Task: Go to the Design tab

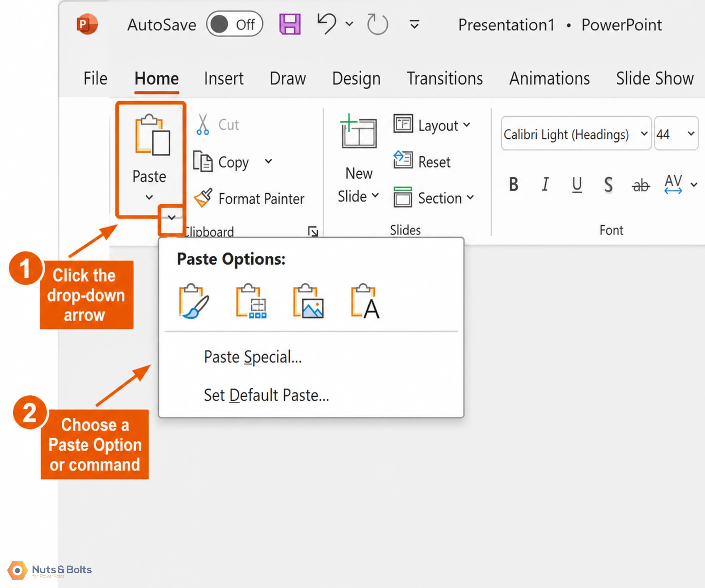Action: click(x=356, y=79)
